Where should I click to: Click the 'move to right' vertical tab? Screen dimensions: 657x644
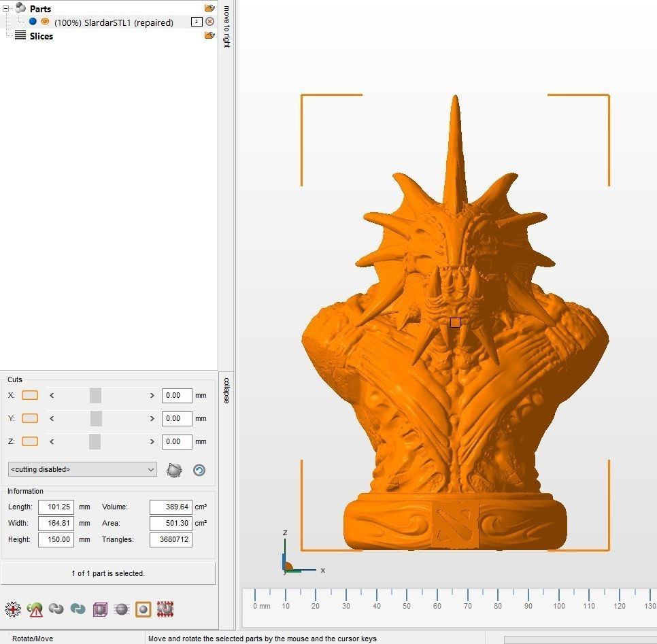point(226,27)
